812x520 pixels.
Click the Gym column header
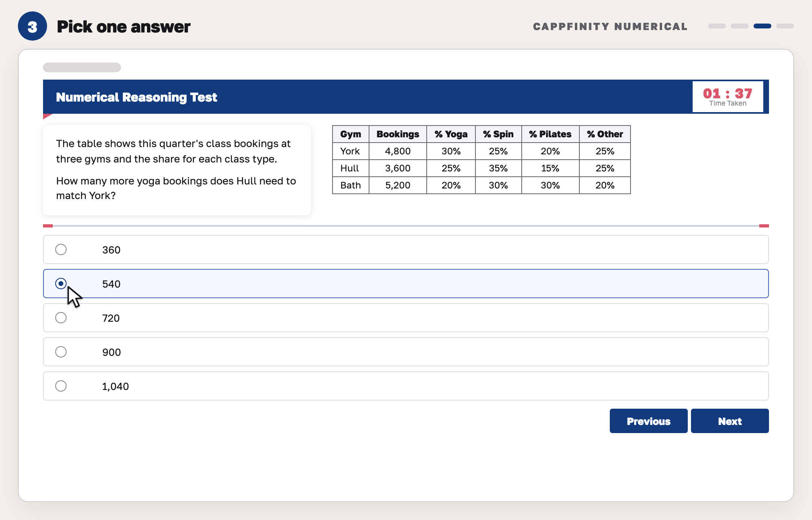351,134
